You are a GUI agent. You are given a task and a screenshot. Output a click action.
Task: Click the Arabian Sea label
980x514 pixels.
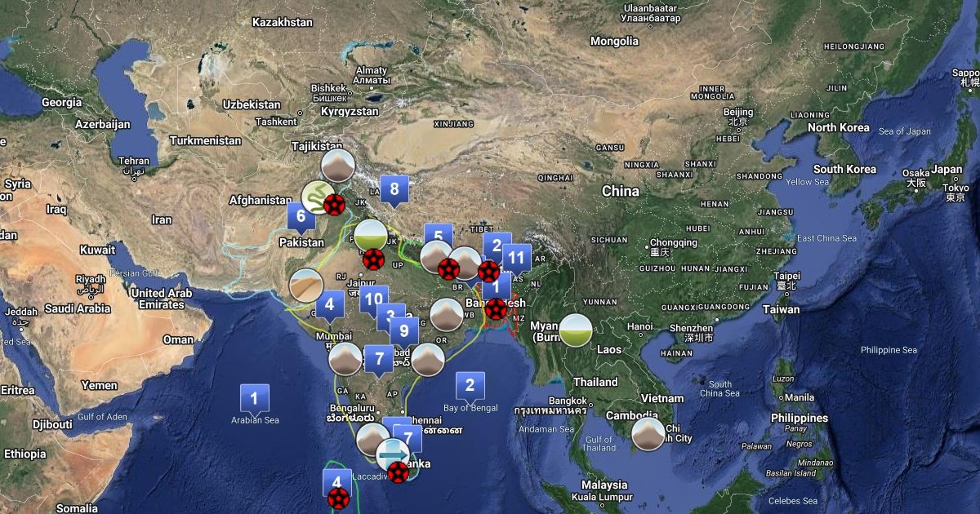(x=254, y=420)
